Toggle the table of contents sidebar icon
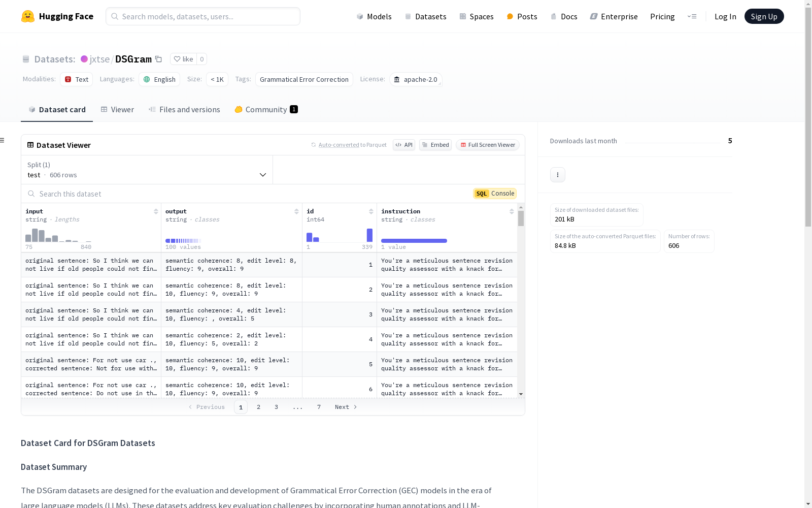The image size is (812, 508). [3, 140]
